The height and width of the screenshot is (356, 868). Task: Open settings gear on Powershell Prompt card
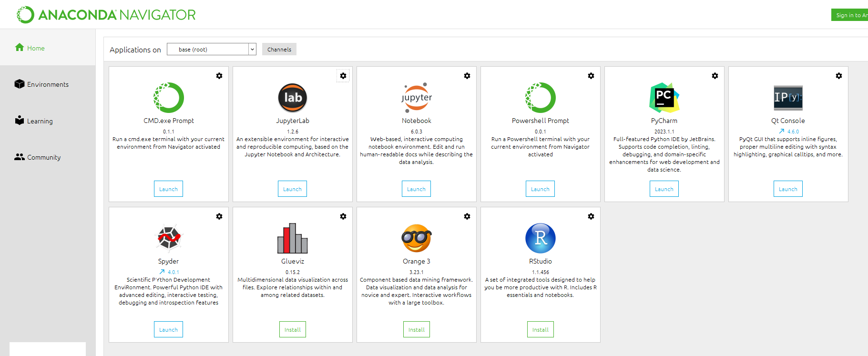tap(591, 76)
